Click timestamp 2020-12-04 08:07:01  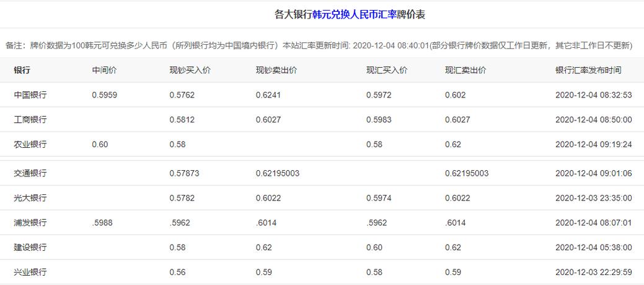pyautogui.click(x=593, y=222)
